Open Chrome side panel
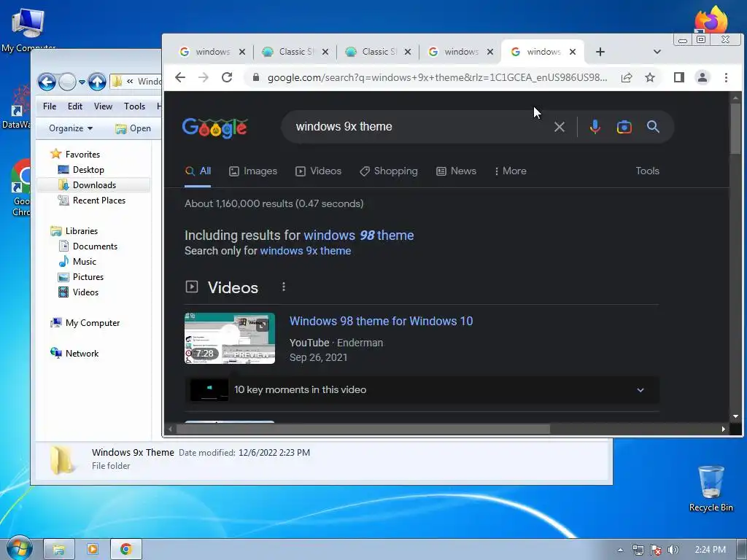Viewport: 747px width, 560px height. [679, 77]
